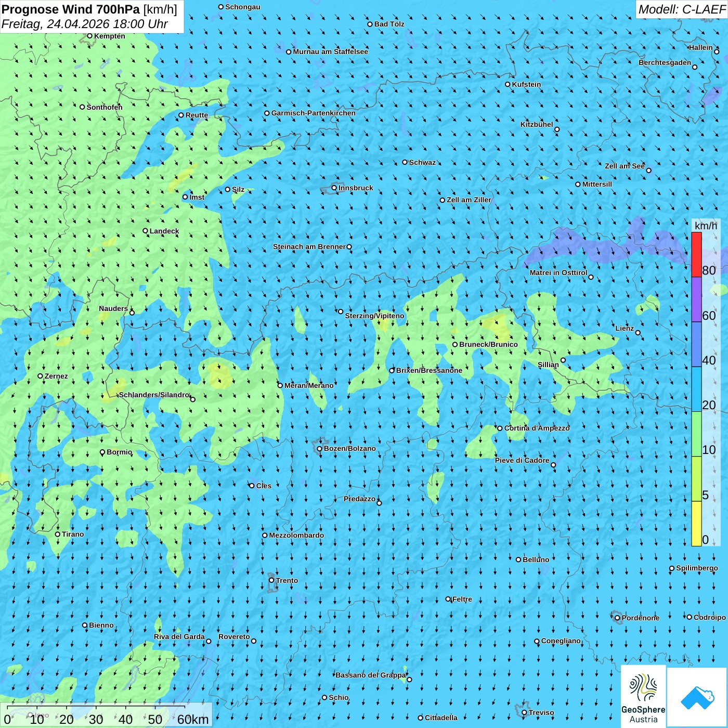Click the 'Silz' label

pyautogui.click(x=238, y=189)
